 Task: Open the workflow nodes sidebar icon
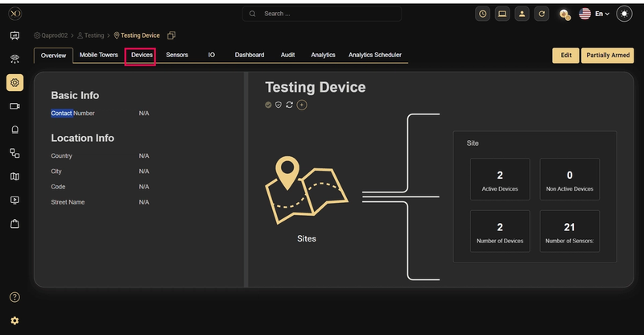pos(14,153)
